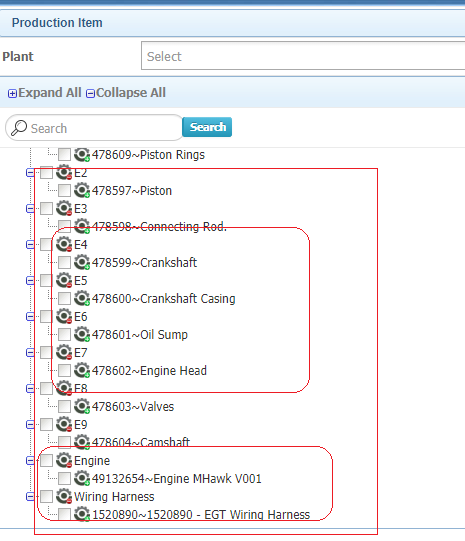Click gear icon beside Engine MHawk V001
The image size is (465, 541).
(82, 479)
